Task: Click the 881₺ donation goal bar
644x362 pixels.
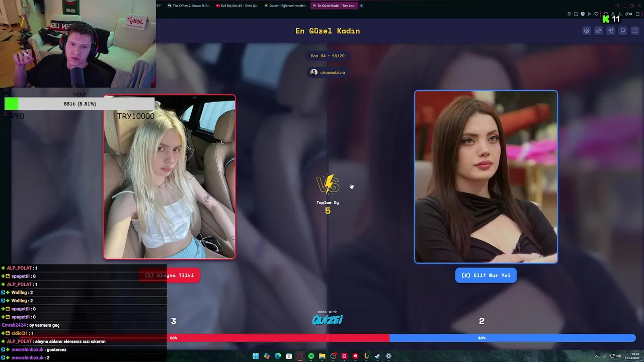Action: tap(79, 104)
